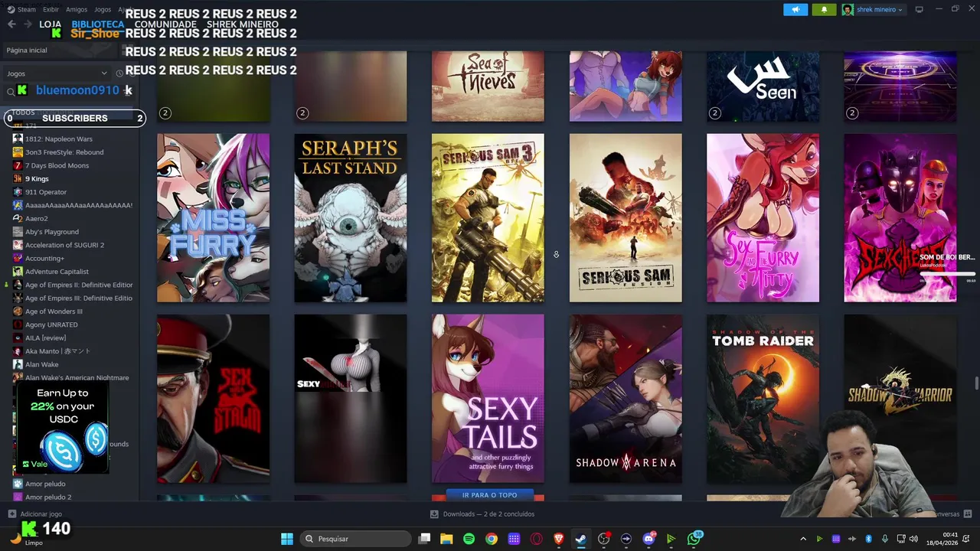The width and height of the screenshot is (980, 551).
Task: Click the Accounting+ game icon
Action: point(18,258)
